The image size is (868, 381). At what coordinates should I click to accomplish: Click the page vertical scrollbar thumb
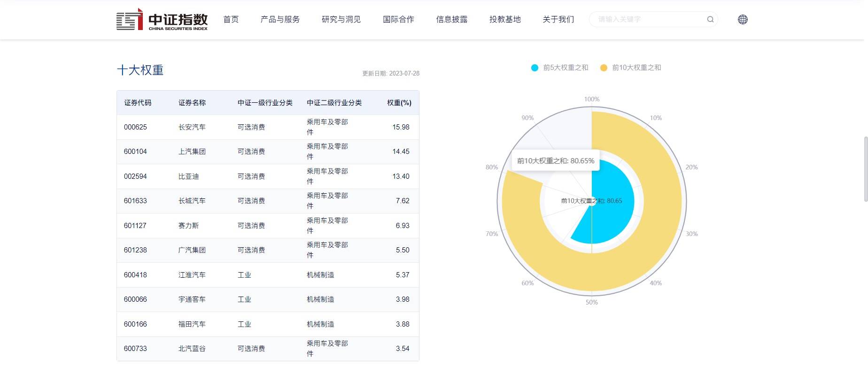865,169
